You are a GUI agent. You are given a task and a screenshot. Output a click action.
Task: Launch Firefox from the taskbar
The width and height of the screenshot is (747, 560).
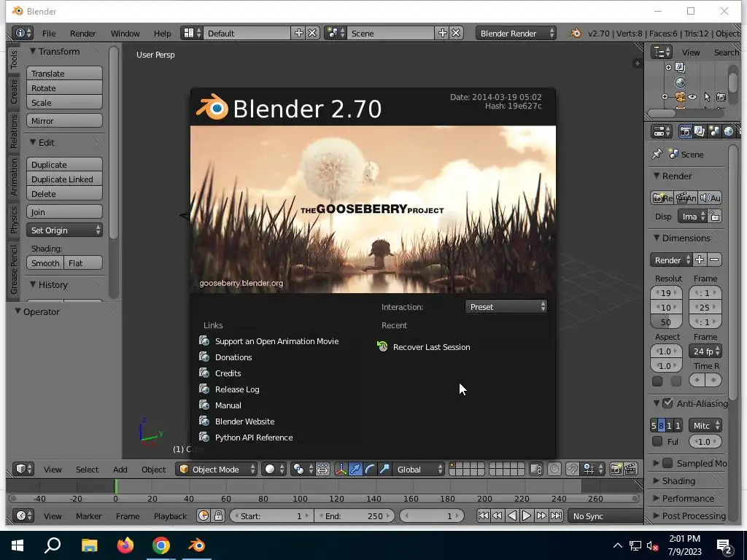pyautogui.click(x=125, y=545)
